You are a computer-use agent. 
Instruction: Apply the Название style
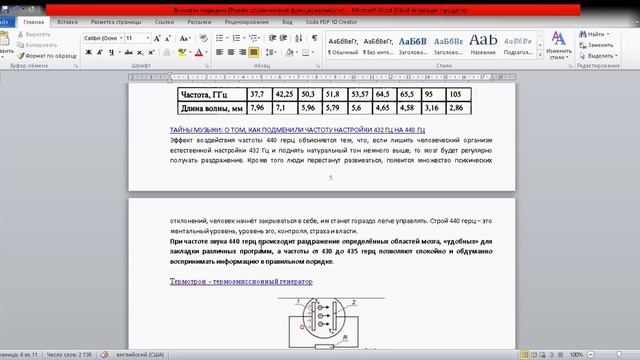point(483,45)
